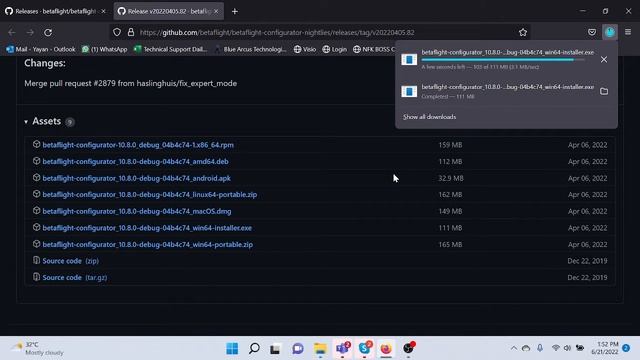Screen dimensions: 640x360
Task: Open containing folder of completed download
Action: 604,91
